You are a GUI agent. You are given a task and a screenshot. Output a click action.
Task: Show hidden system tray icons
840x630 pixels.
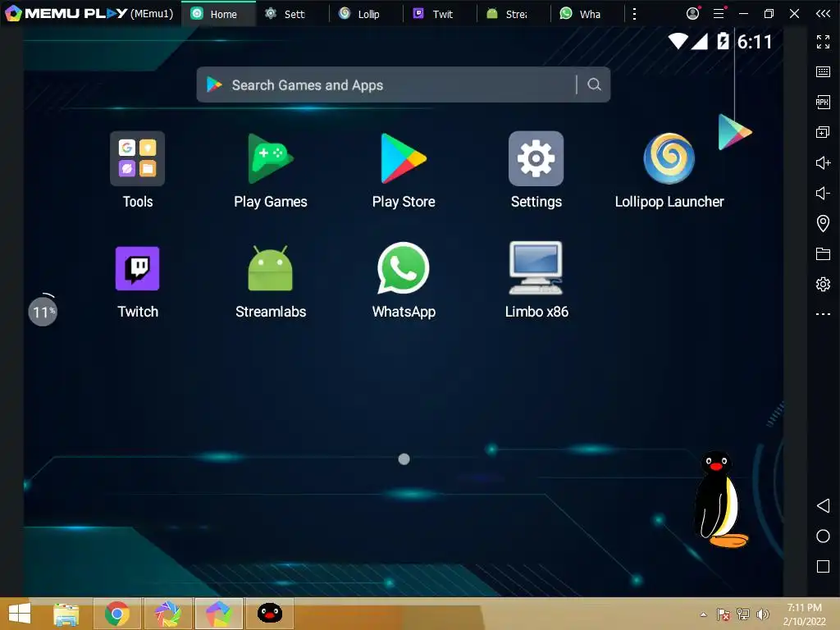point(703,614)
